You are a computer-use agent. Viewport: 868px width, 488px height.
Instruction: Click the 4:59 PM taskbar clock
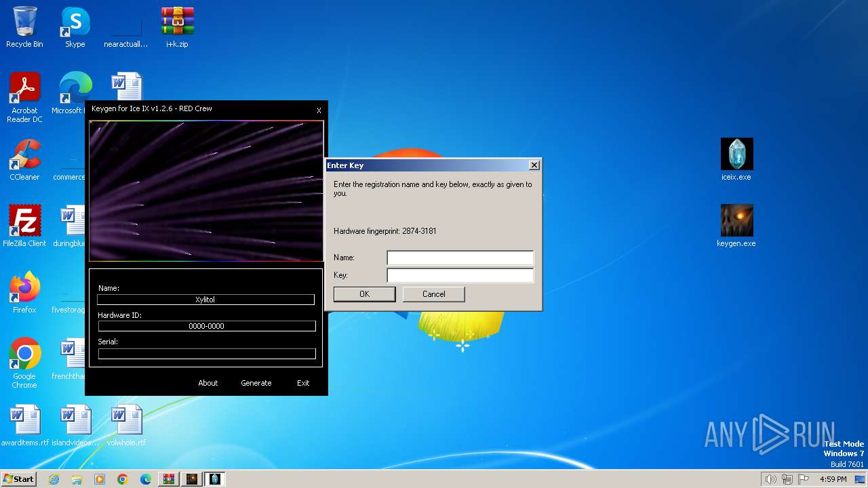coord(833,479)
